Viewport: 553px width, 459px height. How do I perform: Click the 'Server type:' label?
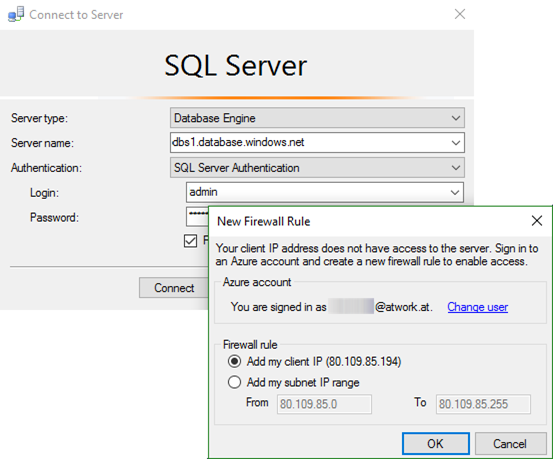click(39, 118)
